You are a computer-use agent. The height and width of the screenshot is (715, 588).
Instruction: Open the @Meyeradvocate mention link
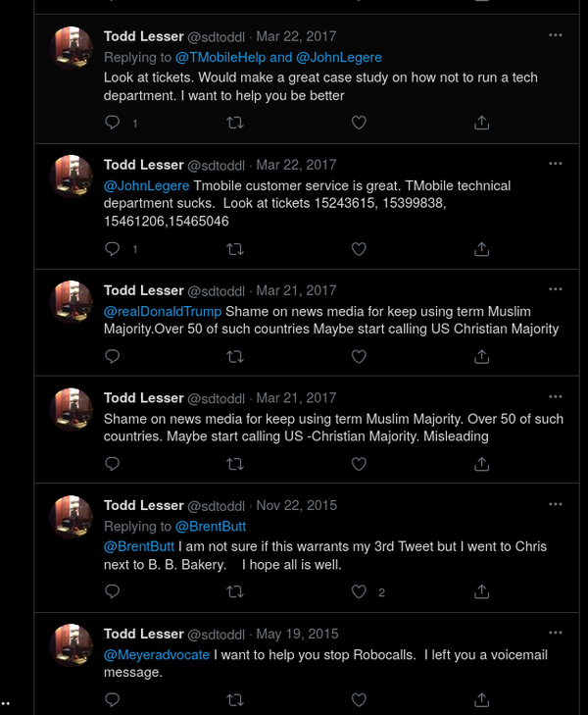pyautogui.click(x=156, y=654)
